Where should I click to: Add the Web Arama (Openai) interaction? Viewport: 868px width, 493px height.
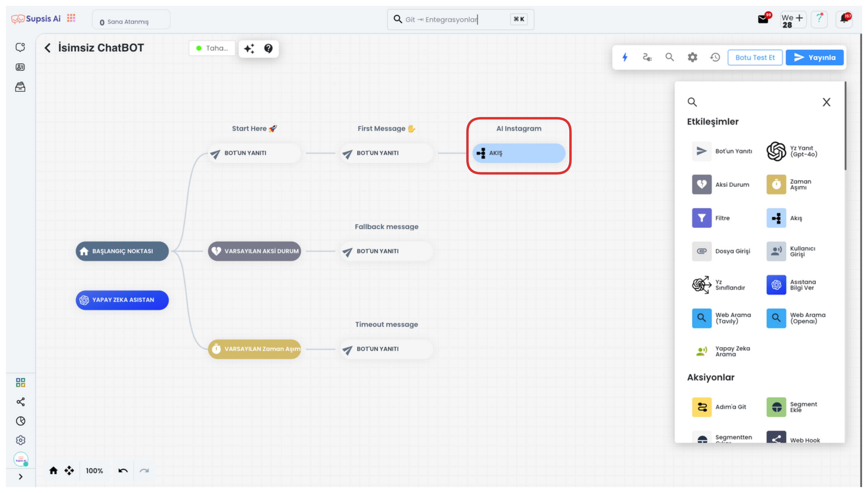(796, 318)
